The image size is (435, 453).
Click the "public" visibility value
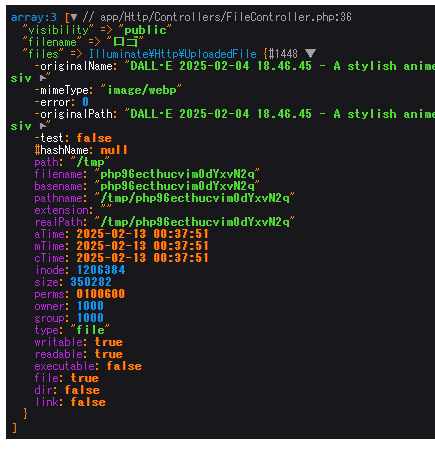[x=145, y=30]
